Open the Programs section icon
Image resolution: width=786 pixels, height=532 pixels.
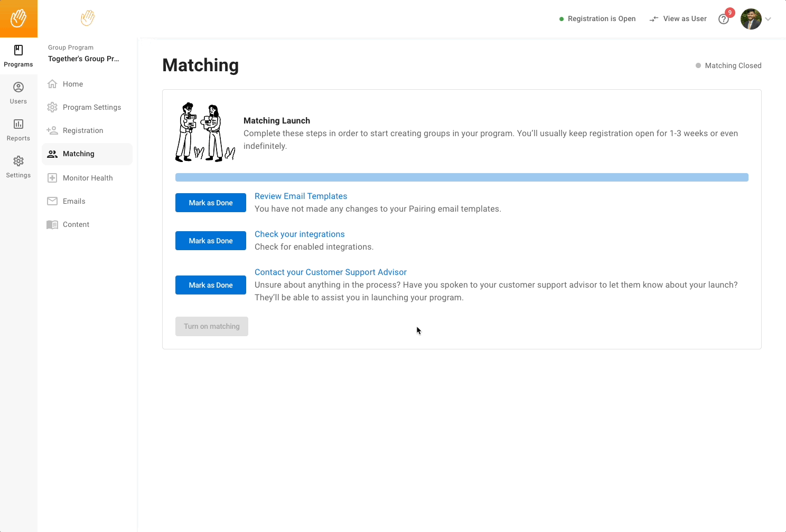click(x=18, y=50)
